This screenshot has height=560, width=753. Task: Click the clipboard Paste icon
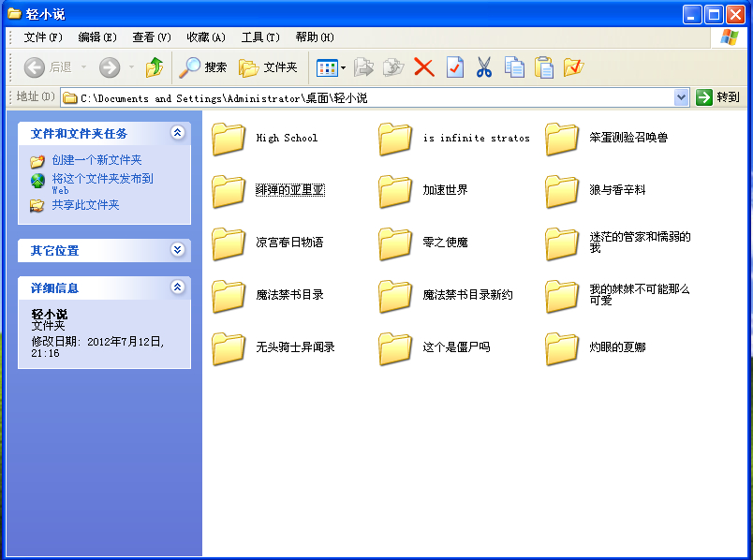coord(544,67)
